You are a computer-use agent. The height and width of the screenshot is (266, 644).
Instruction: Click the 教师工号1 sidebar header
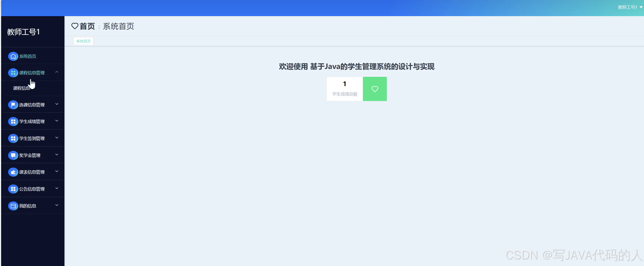pos(23,32)
